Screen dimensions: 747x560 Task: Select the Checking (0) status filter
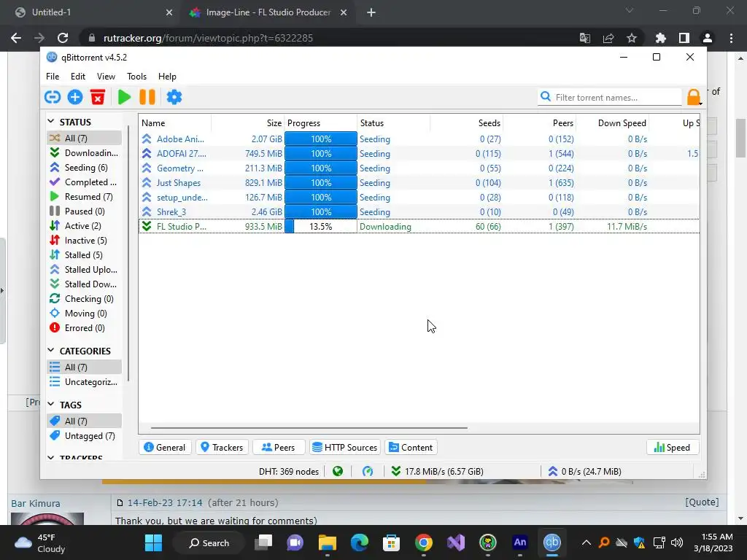(x=85, y=299)
